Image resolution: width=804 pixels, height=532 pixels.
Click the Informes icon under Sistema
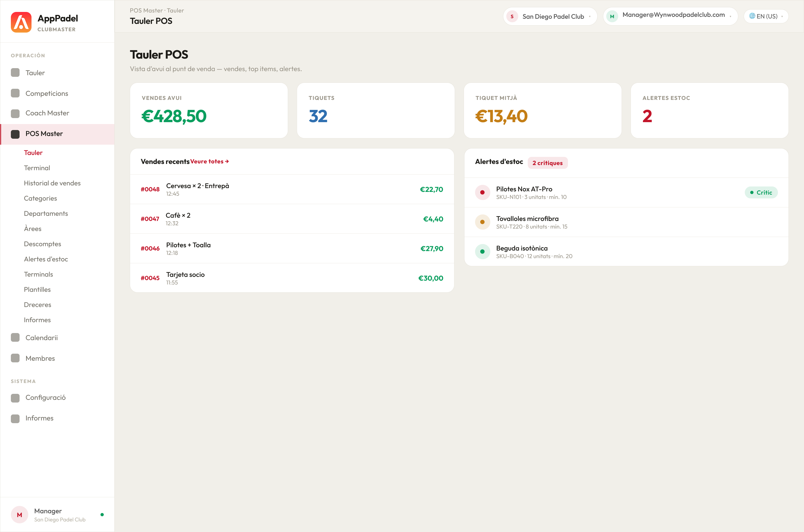click(15, 418)
